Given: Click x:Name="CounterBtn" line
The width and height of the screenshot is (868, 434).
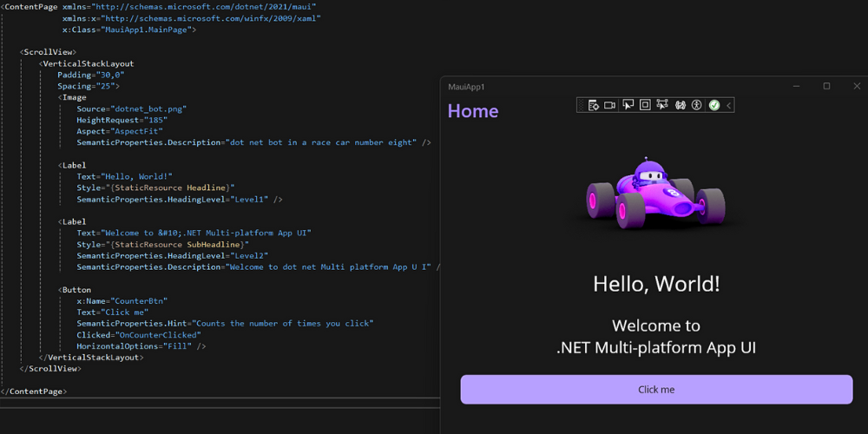Looking at the screenshot, I should coord(122,301).
